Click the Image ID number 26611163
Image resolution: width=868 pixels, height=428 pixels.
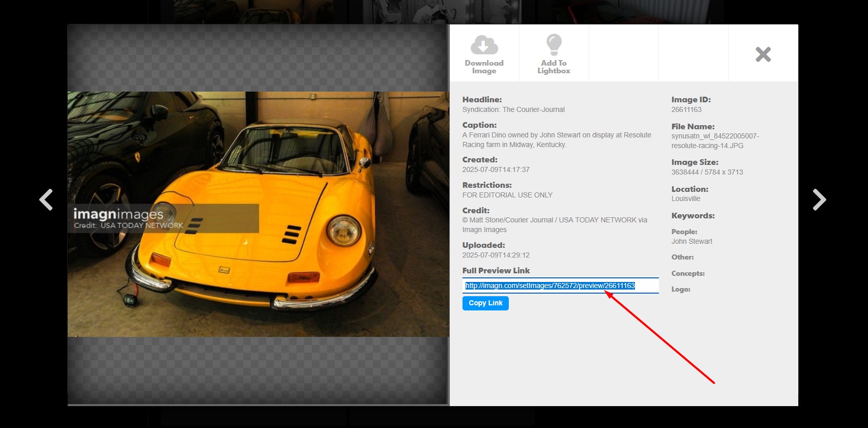[686, 109]
